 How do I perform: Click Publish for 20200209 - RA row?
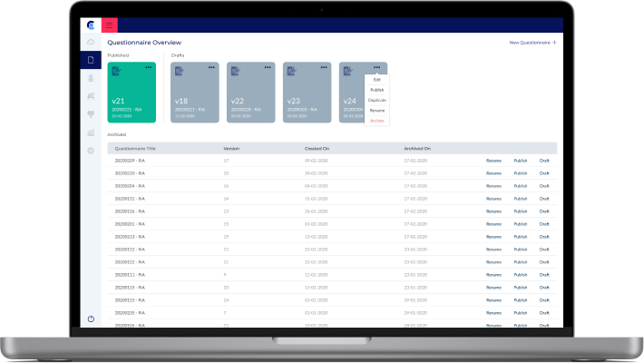pyautogui.click(x=521, y=161)
